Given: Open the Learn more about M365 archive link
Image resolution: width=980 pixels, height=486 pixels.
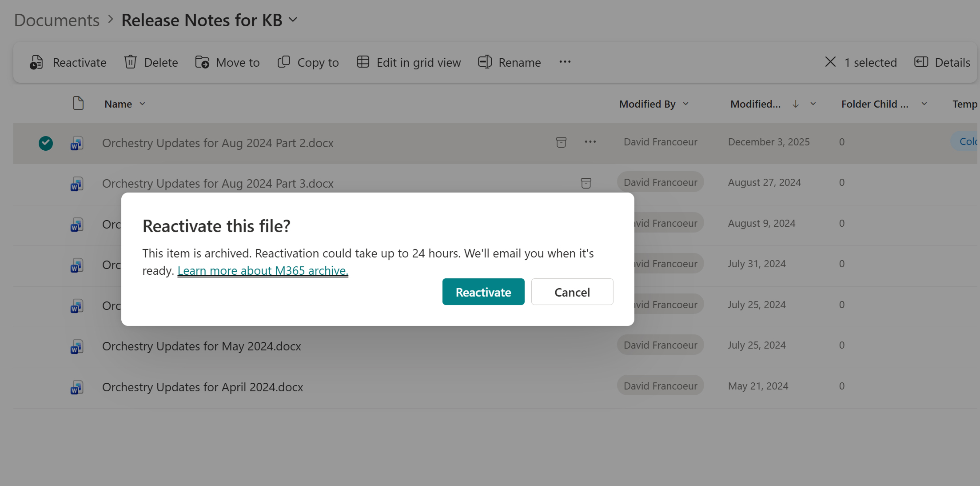Looking at the screenshot, I should coord(263,270).
